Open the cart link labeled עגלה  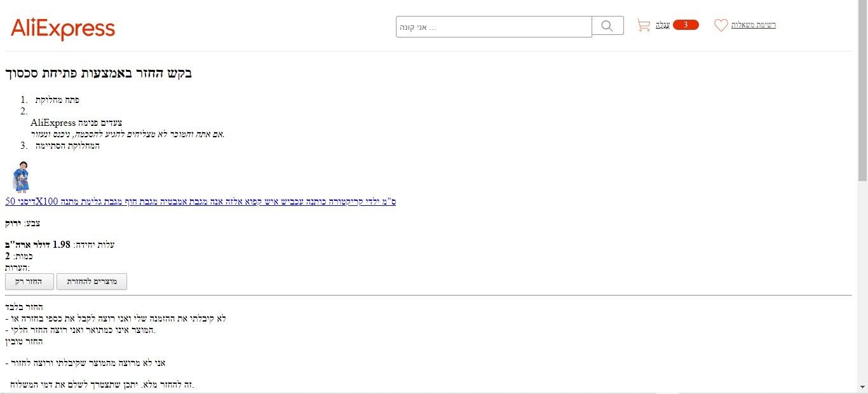(x=663, y=25)
